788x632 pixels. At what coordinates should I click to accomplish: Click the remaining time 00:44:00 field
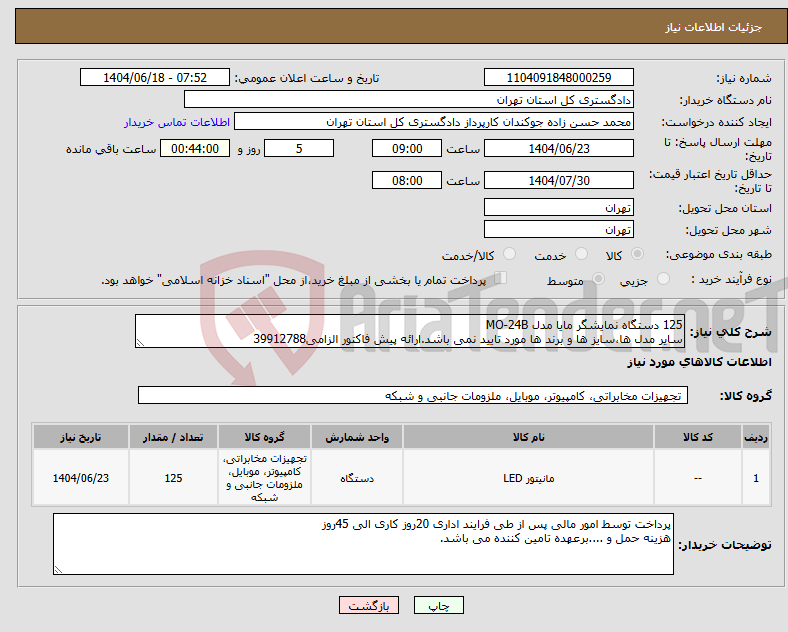(x=195, y=148)
